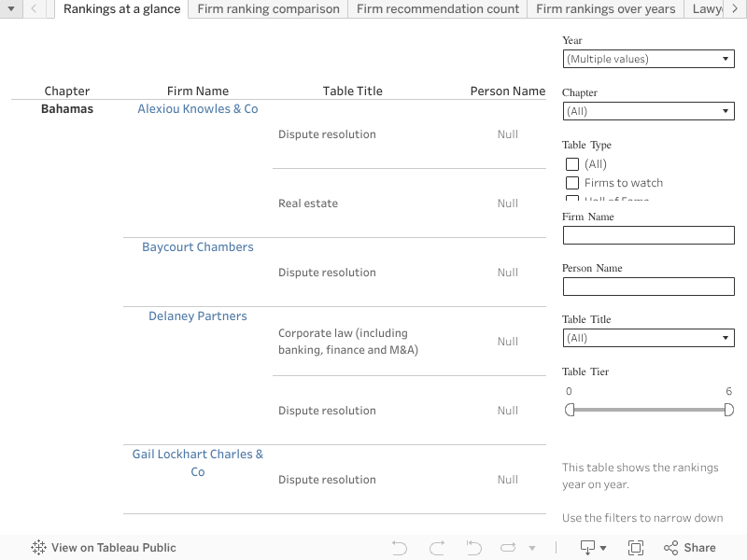Enter full screen mode
747x560 pixels.
[x=637, y=548]
